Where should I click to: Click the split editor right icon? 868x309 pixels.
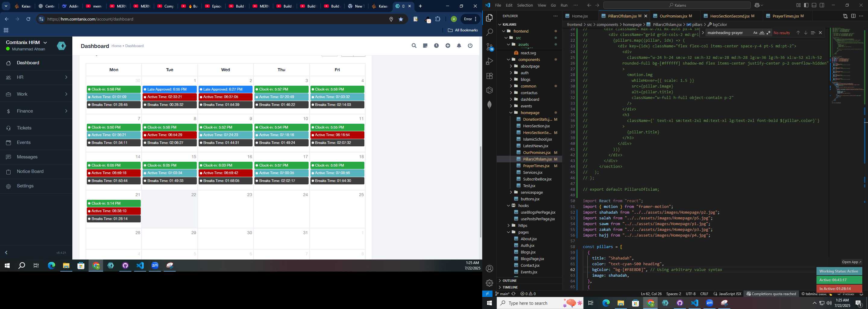(x=853, y=16)
